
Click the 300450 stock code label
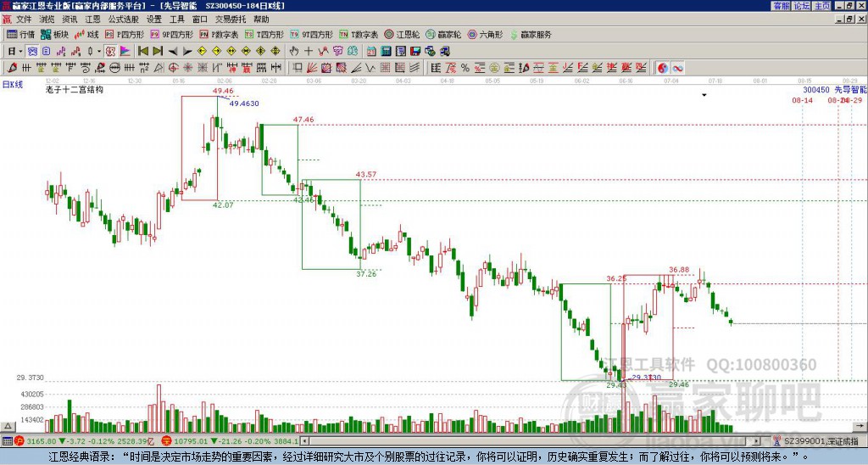(816, 90)
